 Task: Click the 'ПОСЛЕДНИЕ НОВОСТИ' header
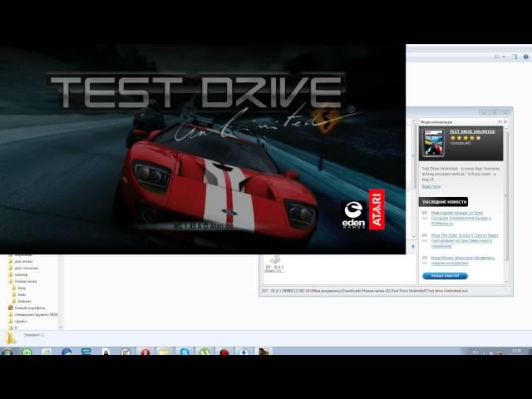click(443, 202)
